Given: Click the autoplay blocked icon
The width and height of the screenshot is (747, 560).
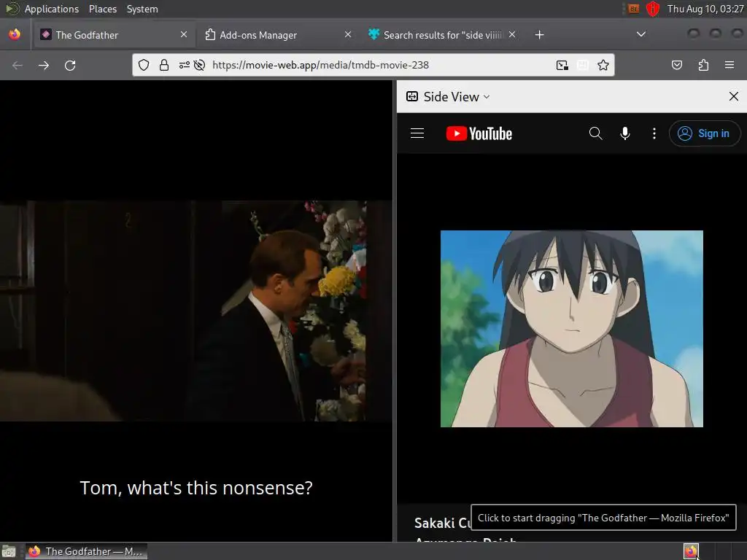Looking at the screenshot, I should coord(200,65).
